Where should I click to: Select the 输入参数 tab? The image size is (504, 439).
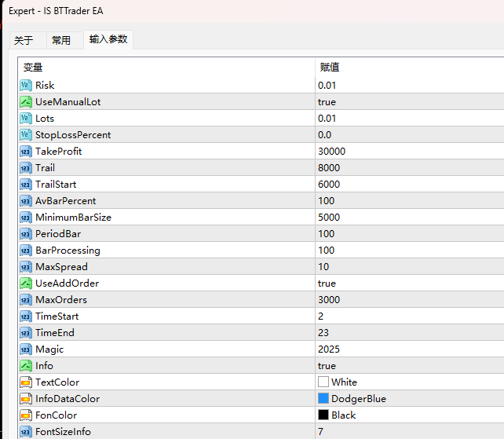click(x=108, y=39)
